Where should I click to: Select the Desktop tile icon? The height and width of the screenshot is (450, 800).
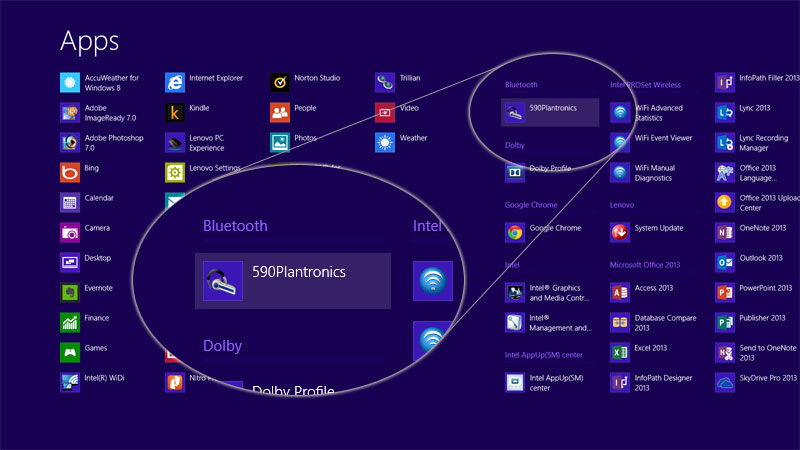[70, 263]
